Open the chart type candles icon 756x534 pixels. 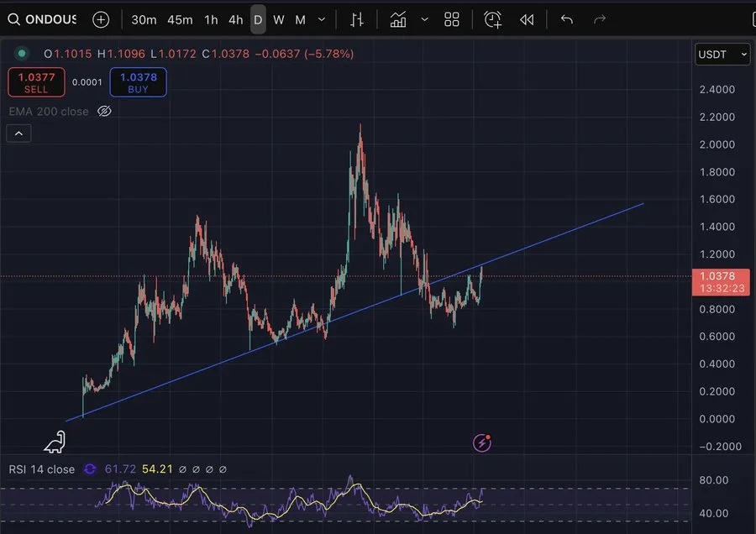(x=357, y=19)
